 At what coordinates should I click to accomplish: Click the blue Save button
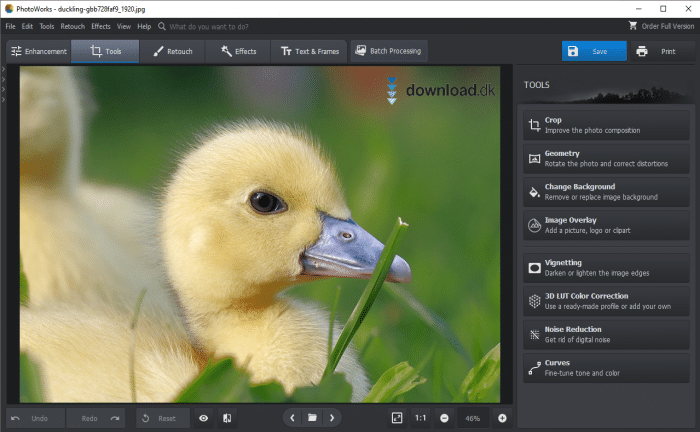pos(594,51)
